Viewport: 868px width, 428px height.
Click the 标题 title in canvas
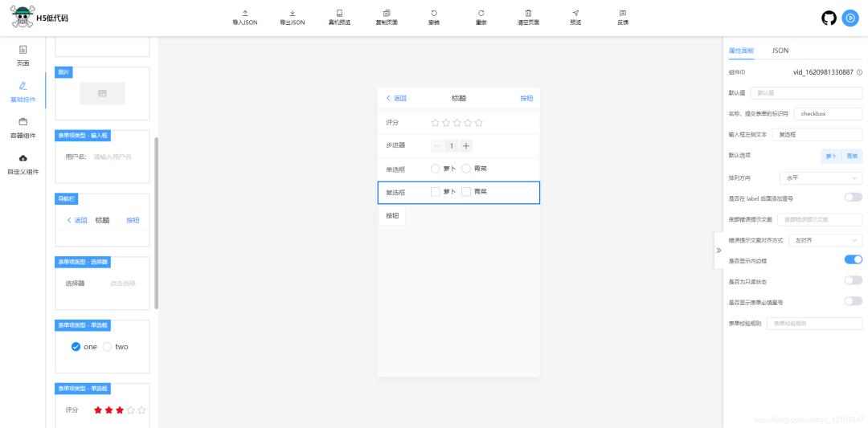[459, 98]
